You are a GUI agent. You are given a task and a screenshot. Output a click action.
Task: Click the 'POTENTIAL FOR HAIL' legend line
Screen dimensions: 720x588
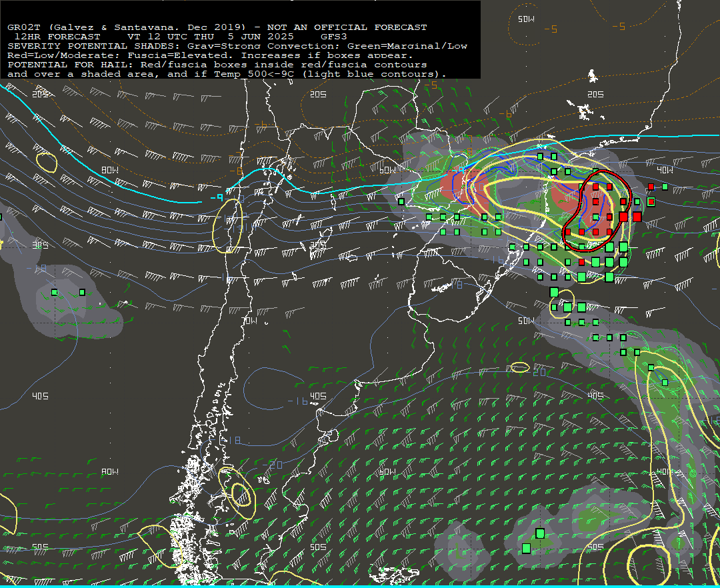[x=217, y=65]
